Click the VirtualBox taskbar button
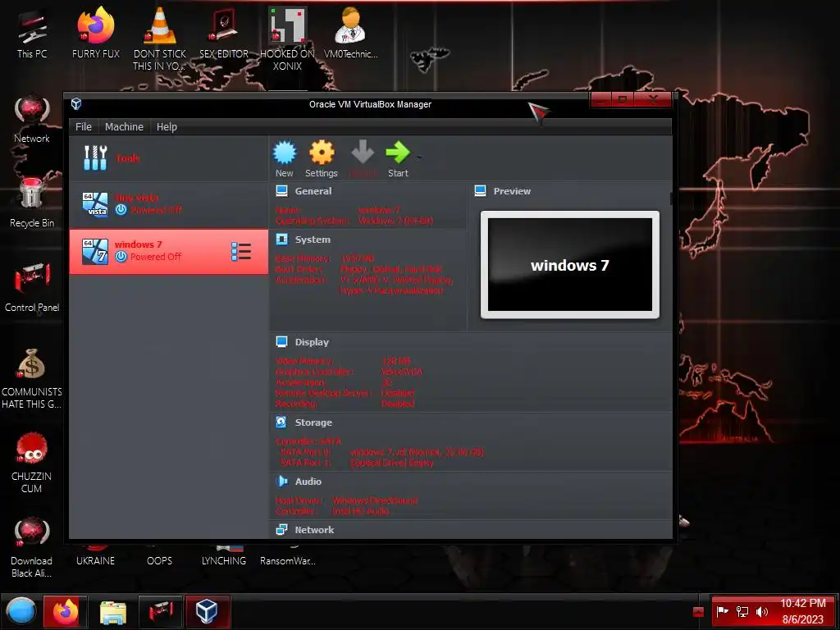The image size is (840, 630). pyautogui.click(x=208, y=611)
